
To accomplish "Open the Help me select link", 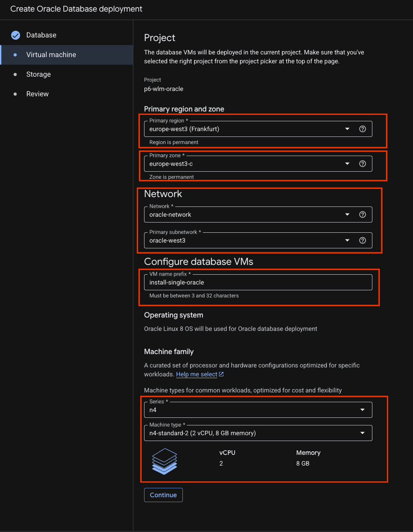I will [197, 374].
